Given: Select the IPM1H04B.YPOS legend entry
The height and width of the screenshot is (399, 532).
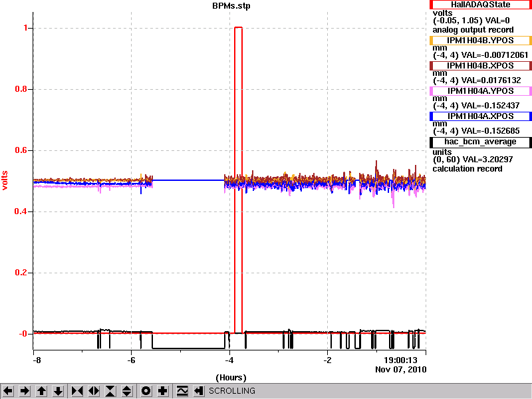Looking at the screenshot, I should point(480,41).
